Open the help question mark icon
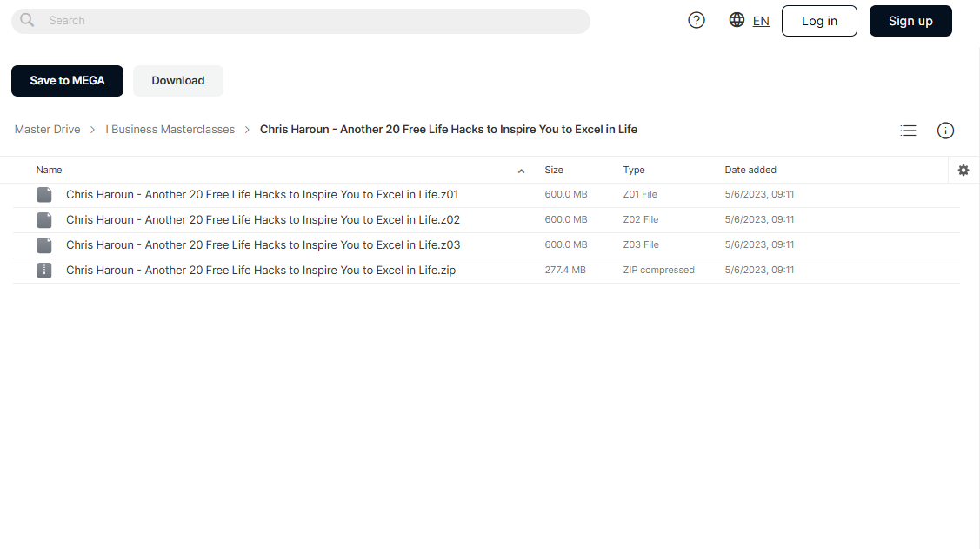 697,21
